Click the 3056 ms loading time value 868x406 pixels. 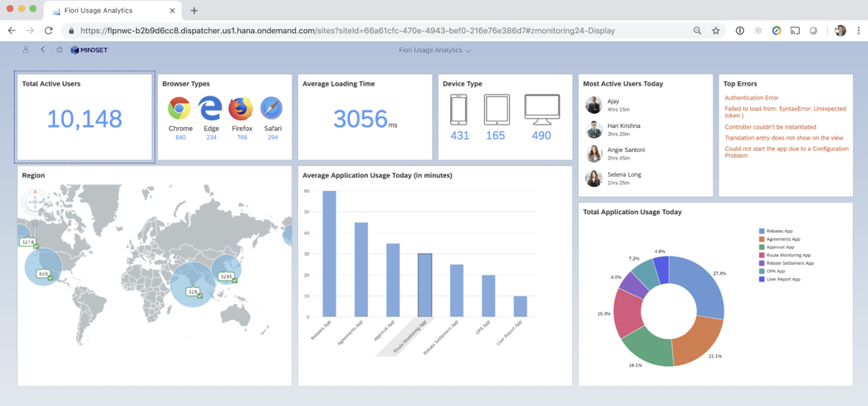pos(365,119)
